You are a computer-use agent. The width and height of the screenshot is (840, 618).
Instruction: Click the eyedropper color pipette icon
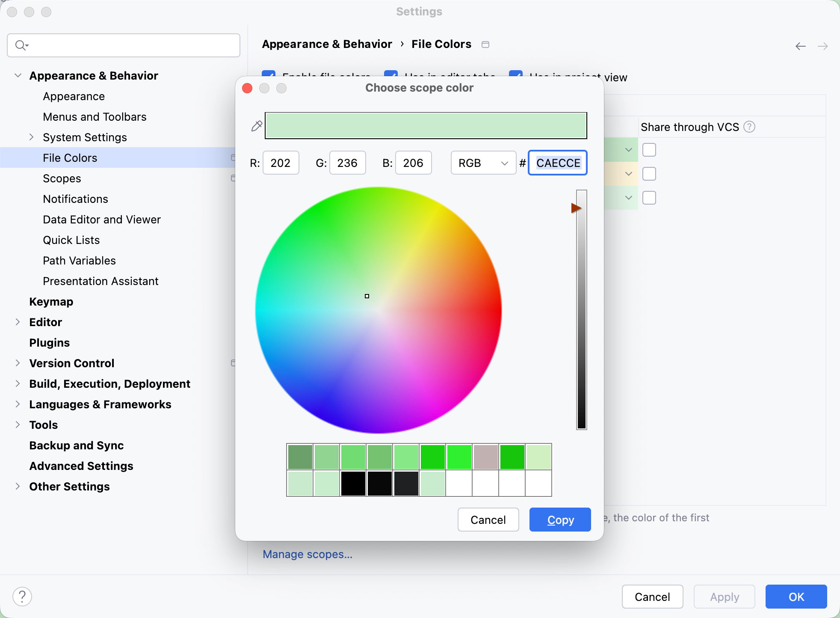tap(257, 126)
